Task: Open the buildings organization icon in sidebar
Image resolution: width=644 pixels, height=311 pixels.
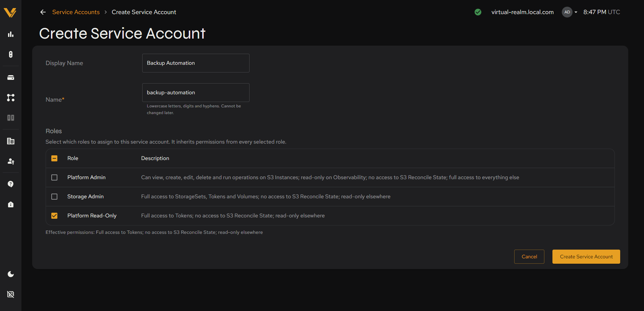Action: click(11, 141)
